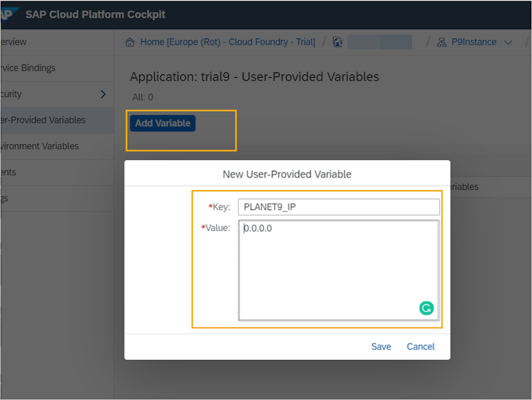Image resolution: width=532 pixels, height=400 pixels.
Task: Click Save in the dialog
Action: tap(381, 346)
